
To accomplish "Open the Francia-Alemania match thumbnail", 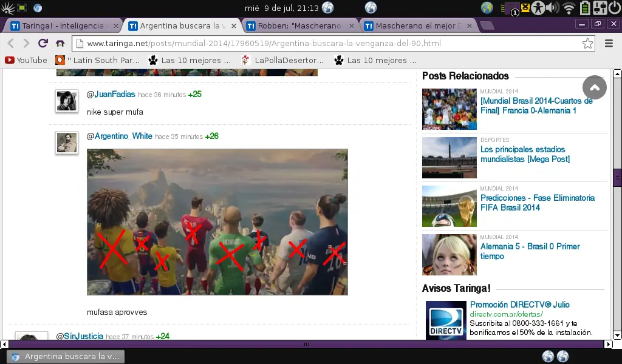I will point(449,109).
